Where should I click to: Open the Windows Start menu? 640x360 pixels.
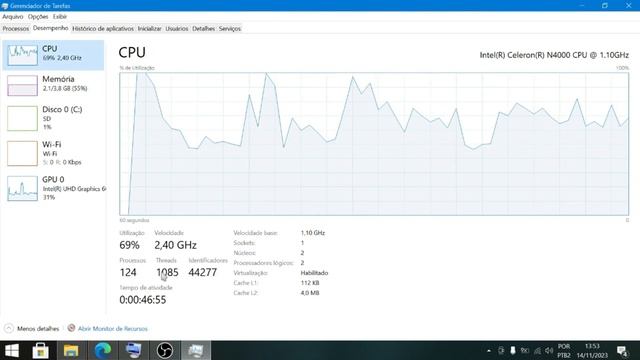click(x=12, y=351)
